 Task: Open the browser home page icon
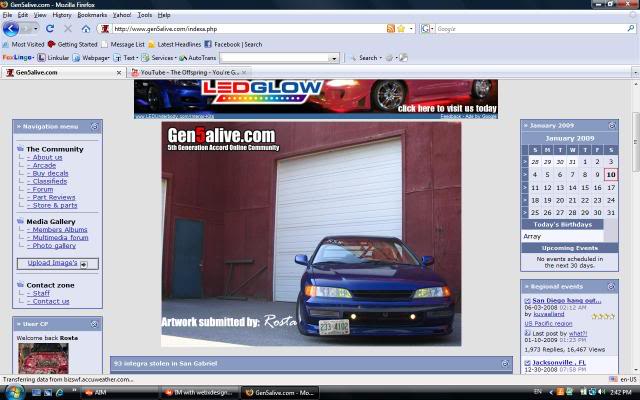(x=86, y=29)
